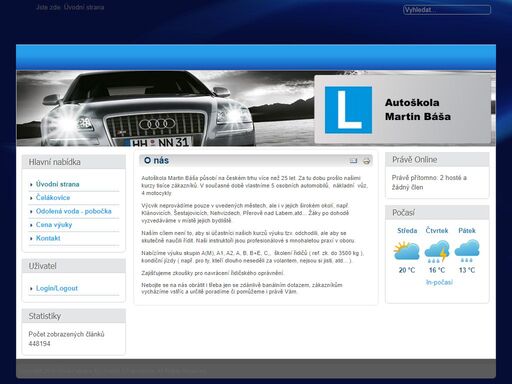
Task: Click the blue L autoškola logo
Action: pyautogui.click(x=348, y=110)
